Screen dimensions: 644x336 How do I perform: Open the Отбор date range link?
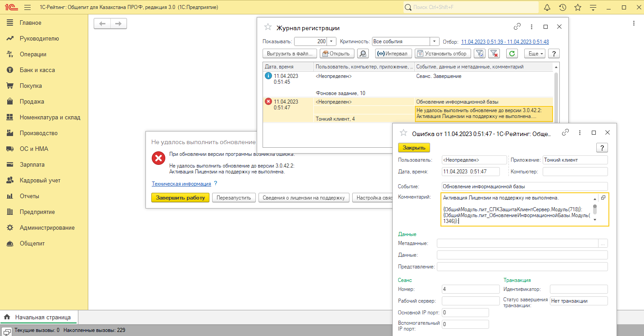pyautogui.click(x=505, y=41)
